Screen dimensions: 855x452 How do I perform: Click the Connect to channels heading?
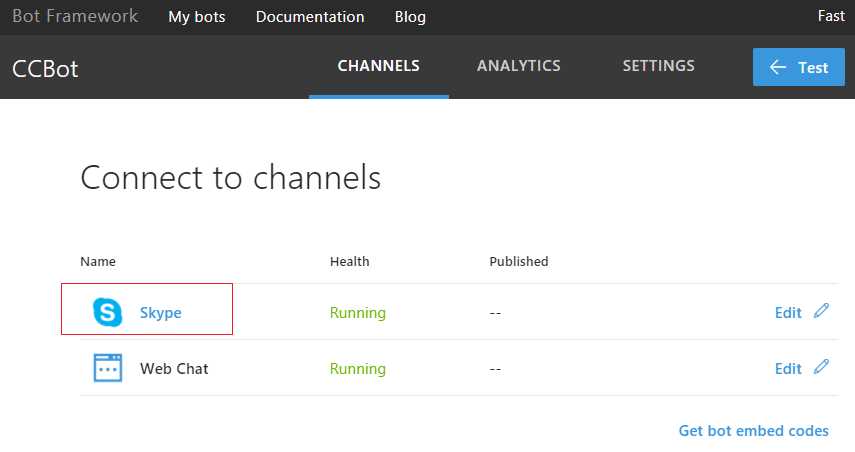coord(231,178)
